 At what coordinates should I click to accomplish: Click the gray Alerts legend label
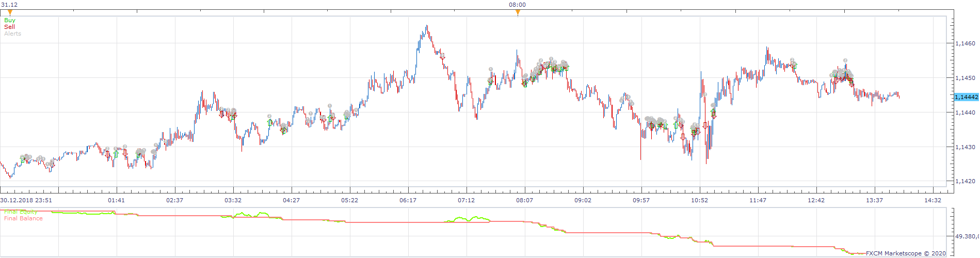coord(12,34)
